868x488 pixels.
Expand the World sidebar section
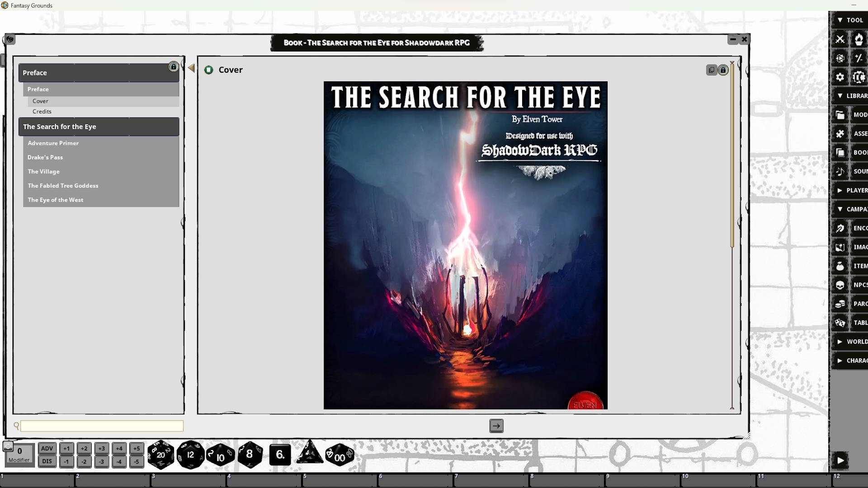(x=850, y=342)
